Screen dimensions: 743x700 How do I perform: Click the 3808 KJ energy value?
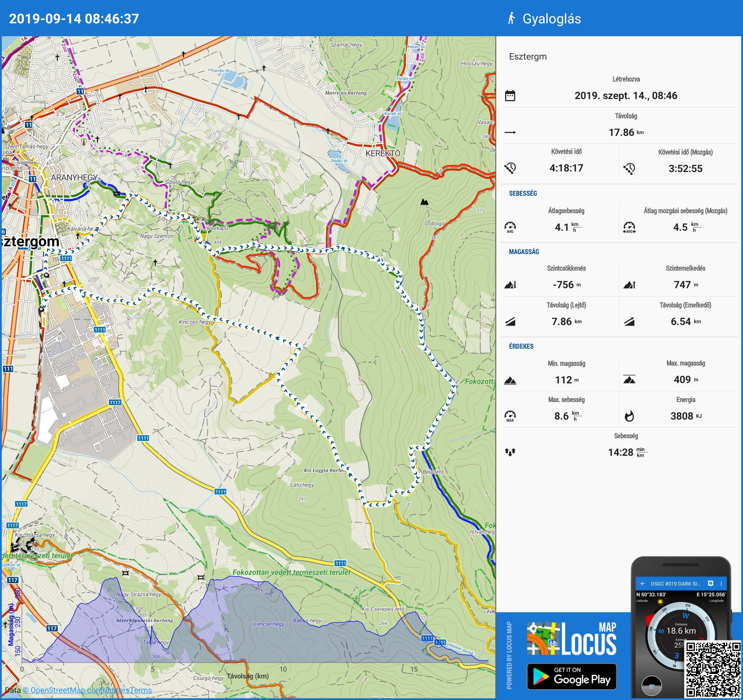(686, 416)
